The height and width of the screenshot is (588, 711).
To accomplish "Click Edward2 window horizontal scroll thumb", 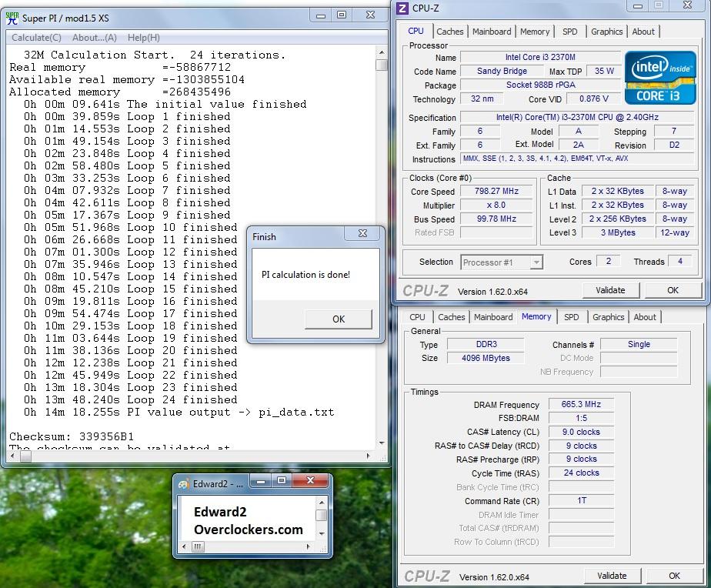I will point(198,546).
